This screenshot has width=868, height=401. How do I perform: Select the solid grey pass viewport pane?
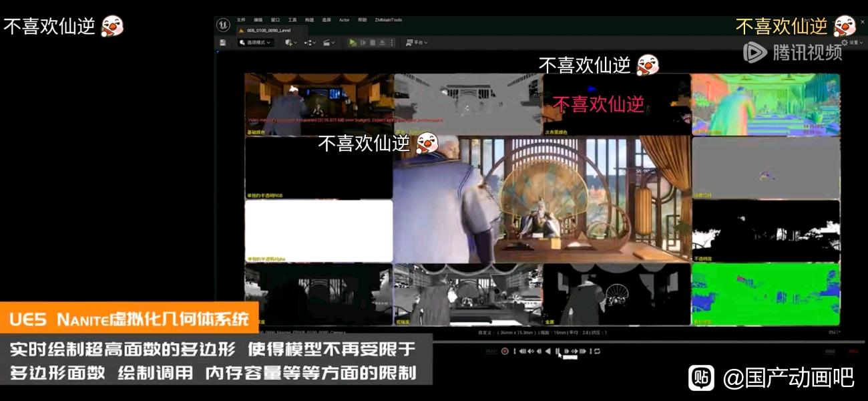(x=766, y=168)
